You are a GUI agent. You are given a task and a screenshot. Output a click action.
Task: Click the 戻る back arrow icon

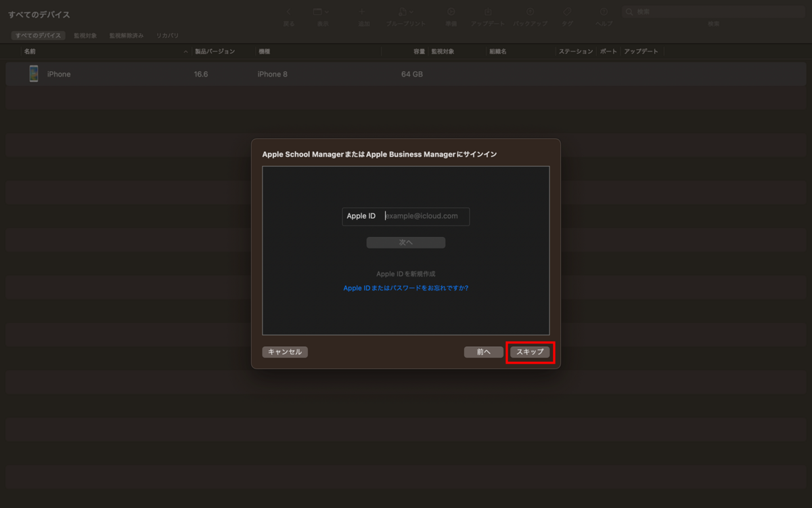coord(289,12)
